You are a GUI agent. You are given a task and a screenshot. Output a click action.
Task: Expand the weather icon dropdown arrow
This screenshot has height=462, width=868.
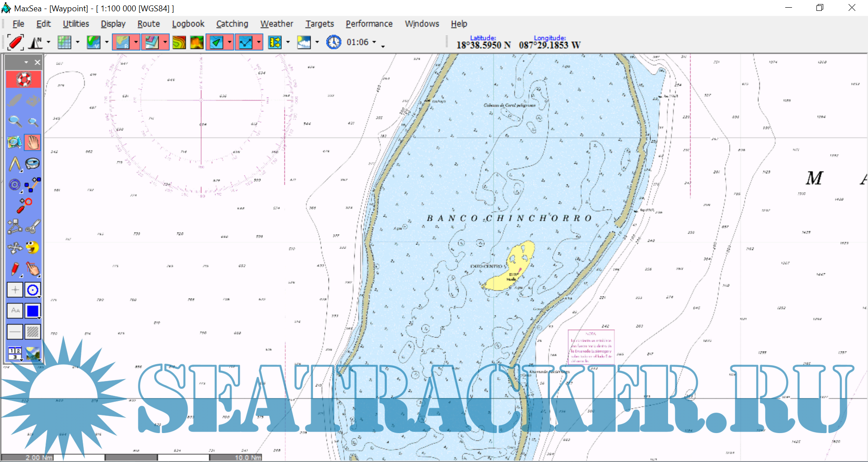(317, 43)
